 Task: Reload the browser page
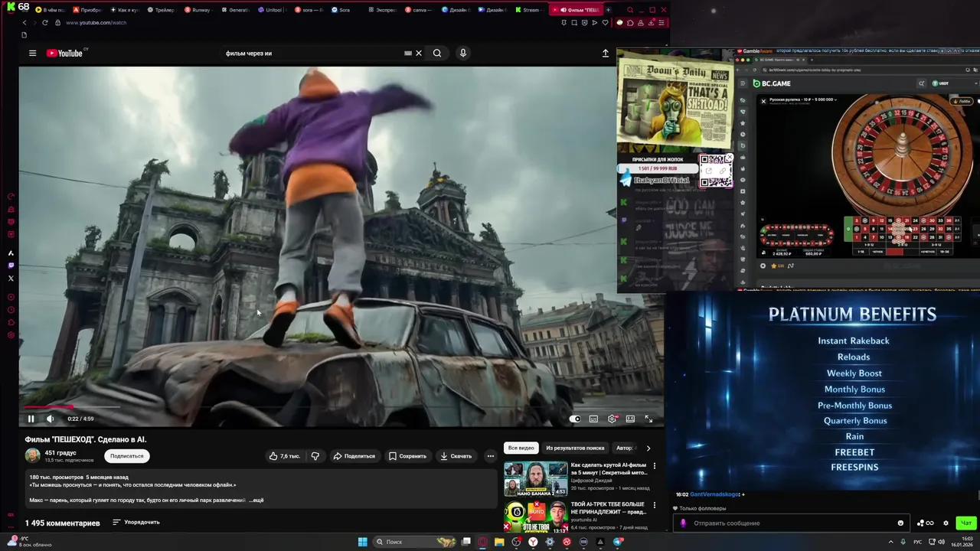point(45,22)
